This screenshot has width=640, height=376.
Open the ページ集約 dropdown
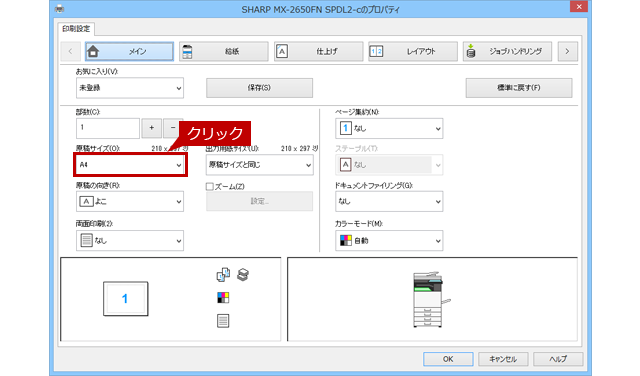pyautogui.click(x=389, y=129)
